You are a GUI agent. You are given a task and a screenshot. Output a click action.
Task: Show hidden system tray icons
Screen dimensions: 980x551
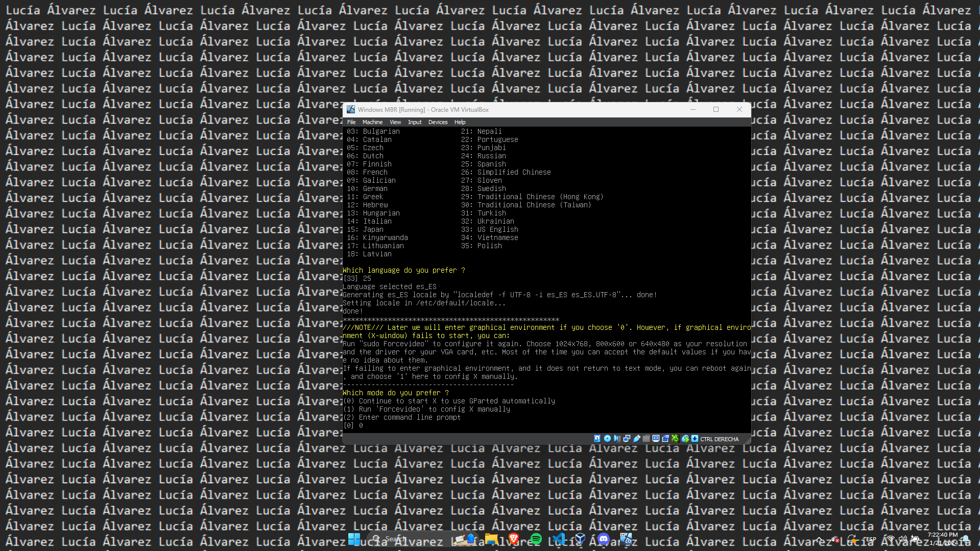[x=819, y=539]
